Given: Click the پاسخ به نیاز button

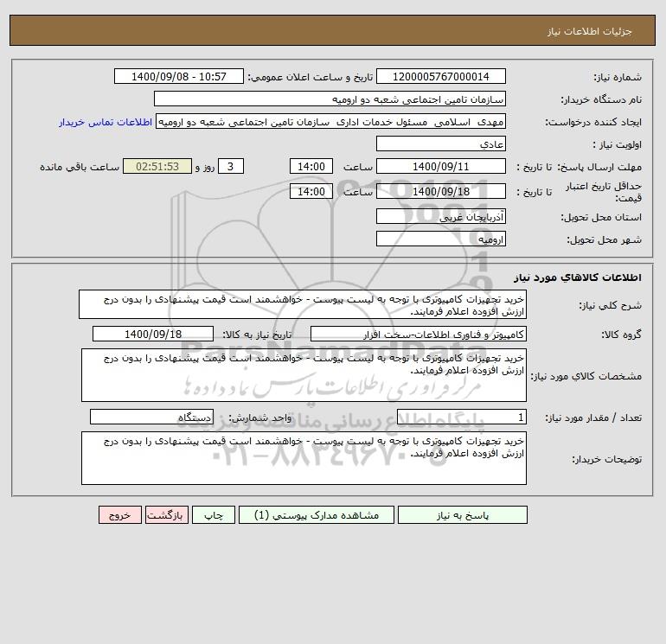Looking at the screenshot, I should point(463,515).
